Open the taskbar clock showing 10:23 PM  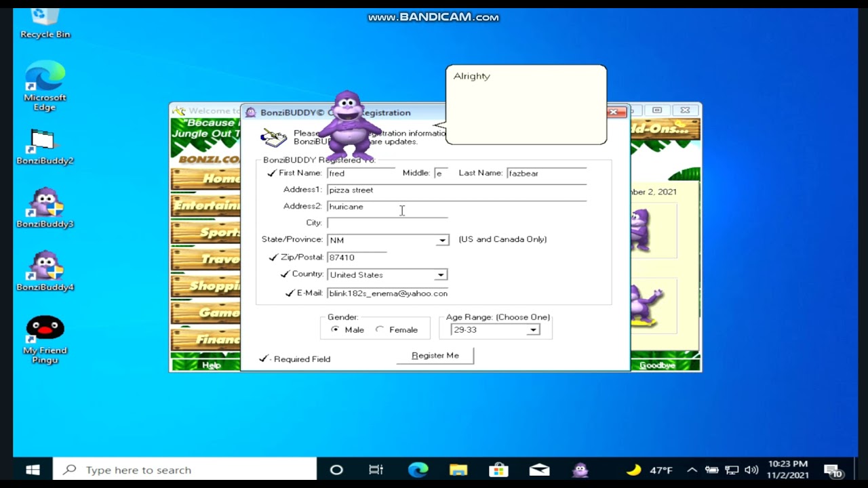[788, 470]
